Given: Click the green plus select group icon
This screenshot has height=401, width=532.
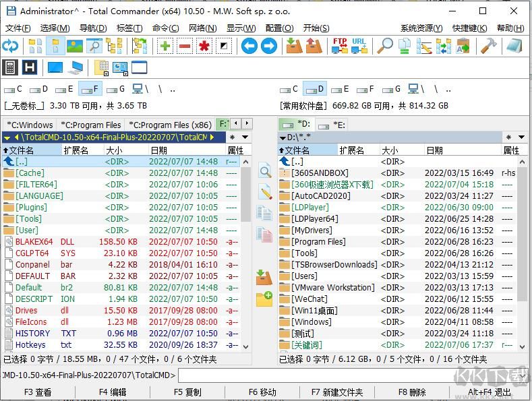Looking at the screenshot, I should [x=165, y=46].
